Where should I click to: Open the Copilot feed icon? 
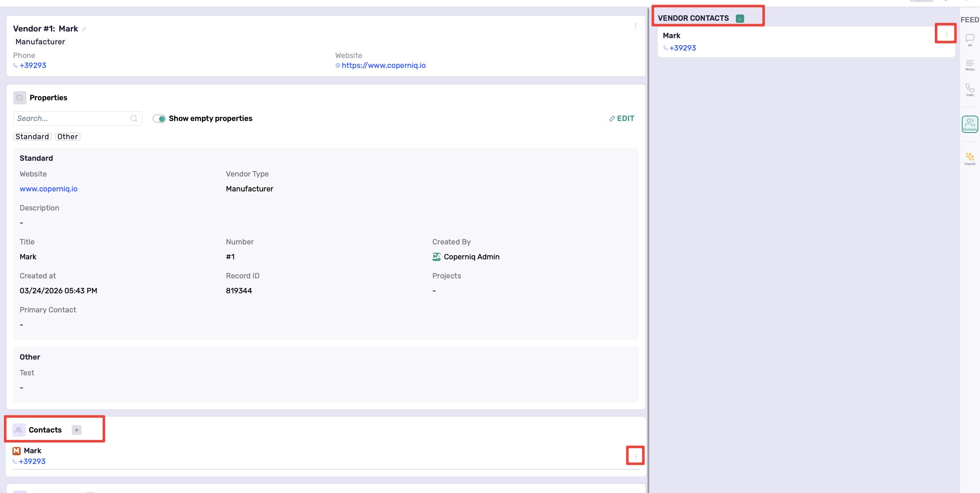click(970, 158)
